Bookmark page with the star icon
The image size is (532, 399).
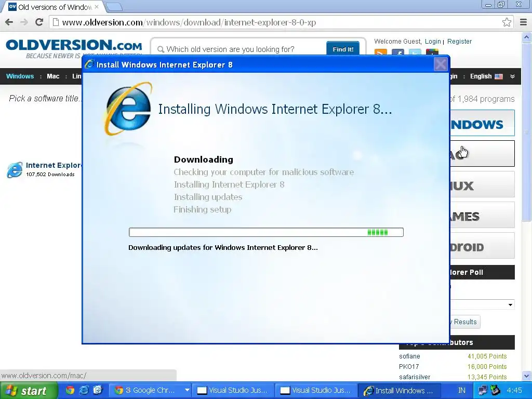click(x=507, y=22)
